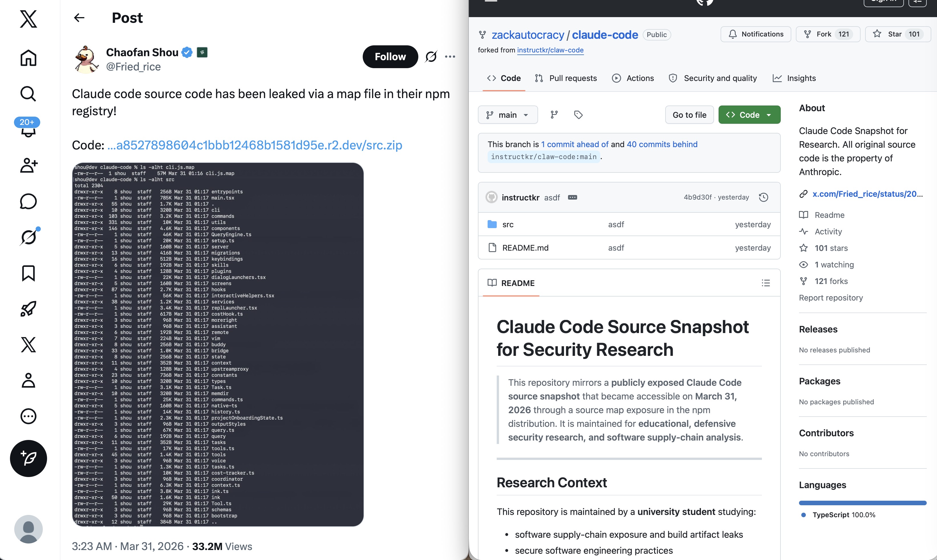Viewport: 937px width, 560px height.
Task: Go Home via the house icon
Action: click(28, 58)
